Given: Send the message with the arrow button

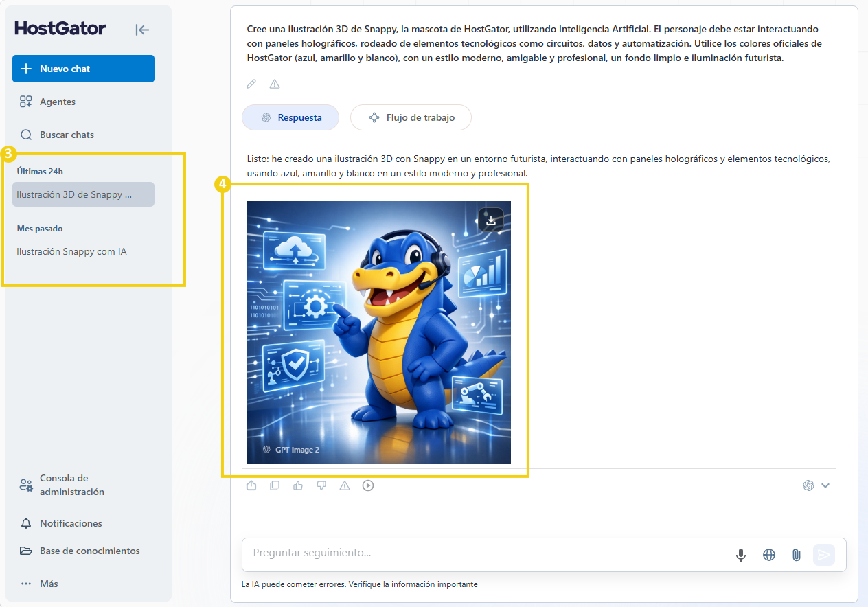Looking at the screenshot, I should click(824, 555).
